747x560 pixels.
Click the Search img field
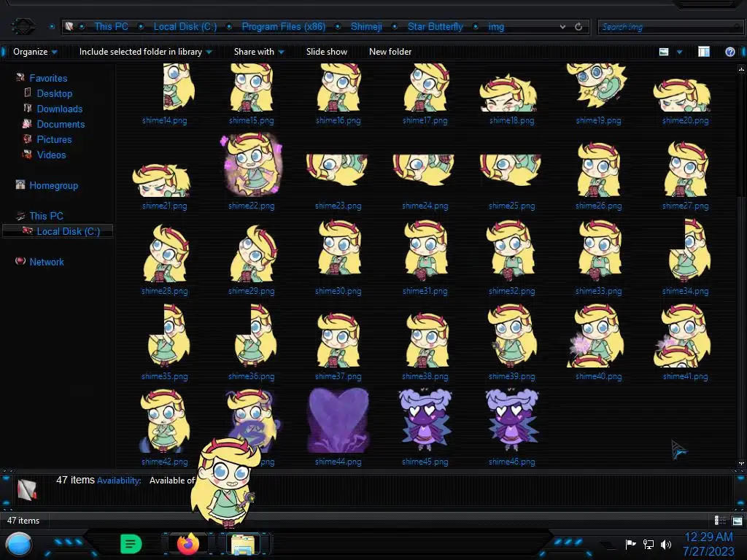point(670,27)
